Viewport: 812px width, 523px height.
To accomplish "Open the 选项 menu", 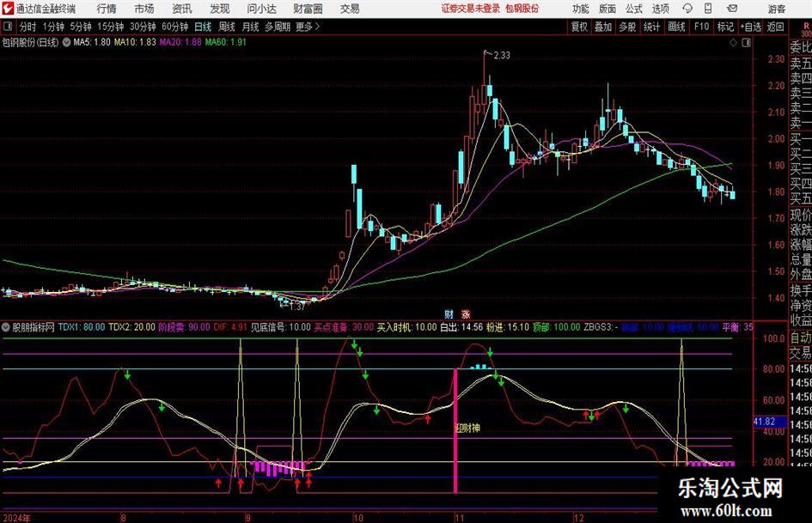I will tap(660, 9).
